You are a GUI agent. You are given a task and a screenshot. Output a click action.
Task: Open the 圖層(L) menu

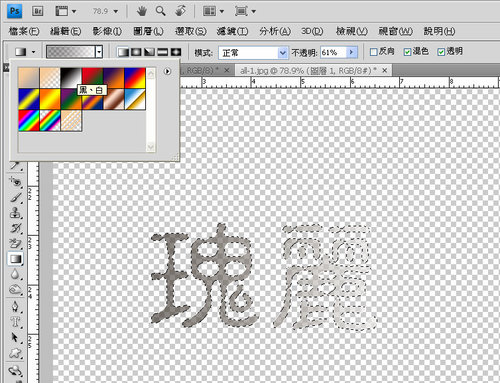coord(148,31)
